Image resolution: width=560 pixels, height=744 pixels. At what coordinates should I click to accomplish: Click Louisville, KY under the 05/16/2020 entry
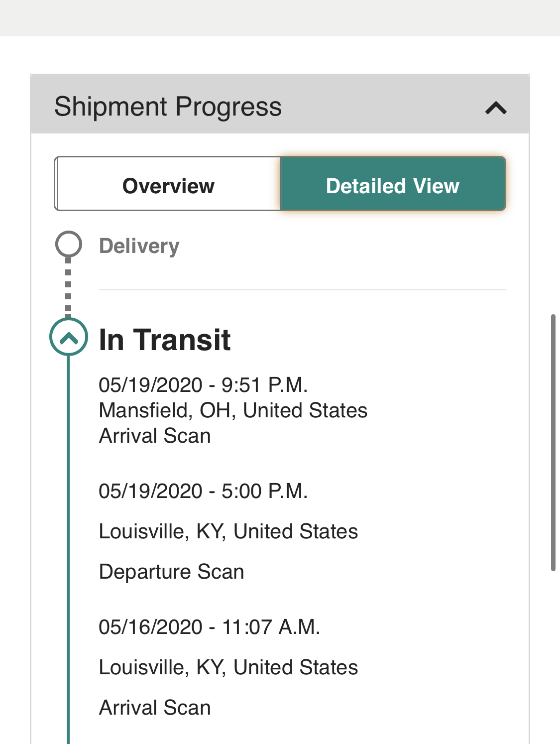228,667
